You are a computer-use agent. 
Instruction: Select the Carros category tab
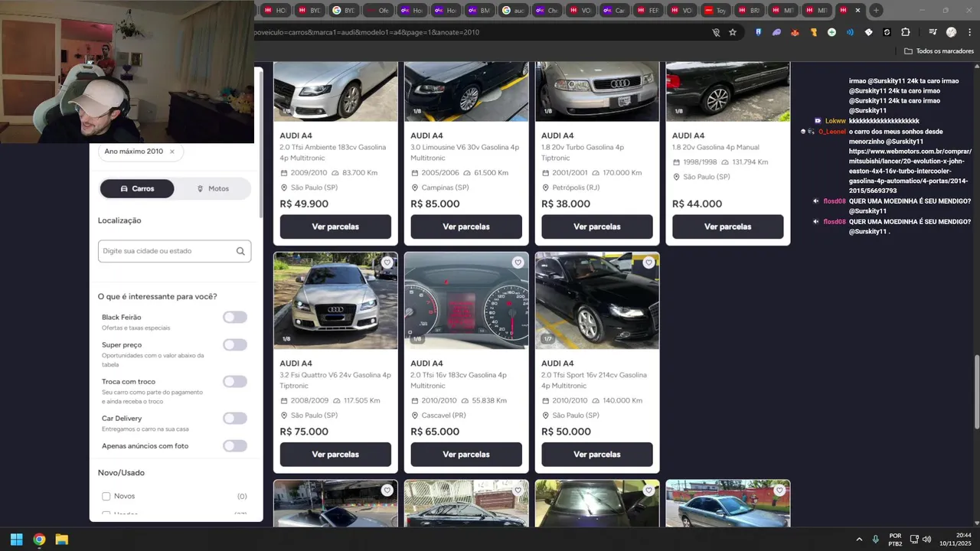click(x=137, y=188)
